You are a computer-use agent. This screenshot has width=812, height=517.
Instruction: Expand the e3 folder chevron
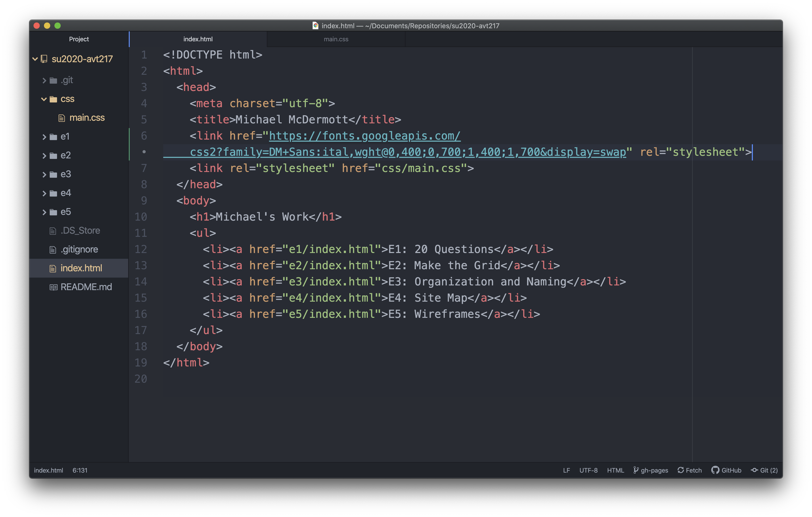click(x=44, y=174)
